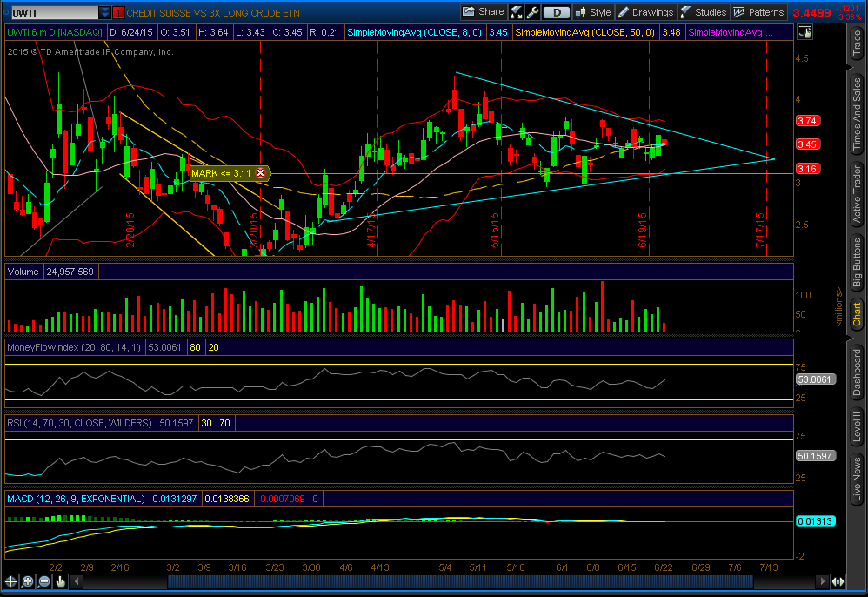Image resolution: width=868 pixels, height=597 pixels.
Task: Click the RSI (14, 70, 30, CLOSE, WILDERS) label
Action: tap(79, 423)
